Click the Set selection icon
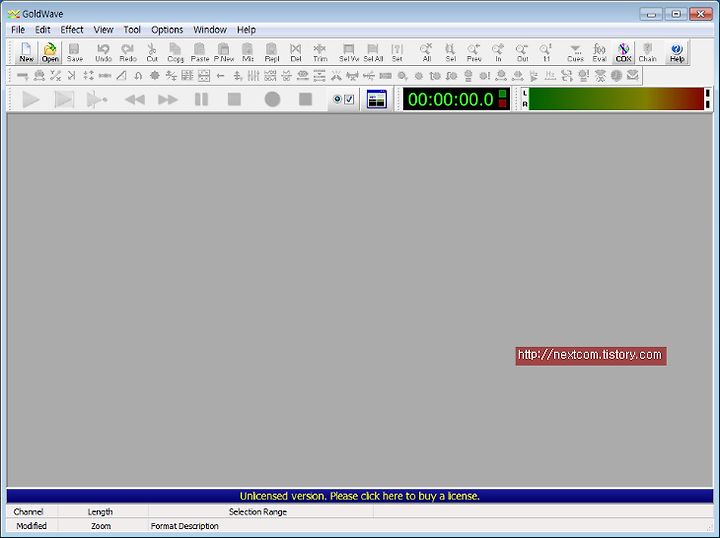This screenshot has height=538, width=720. coord(397,52)
